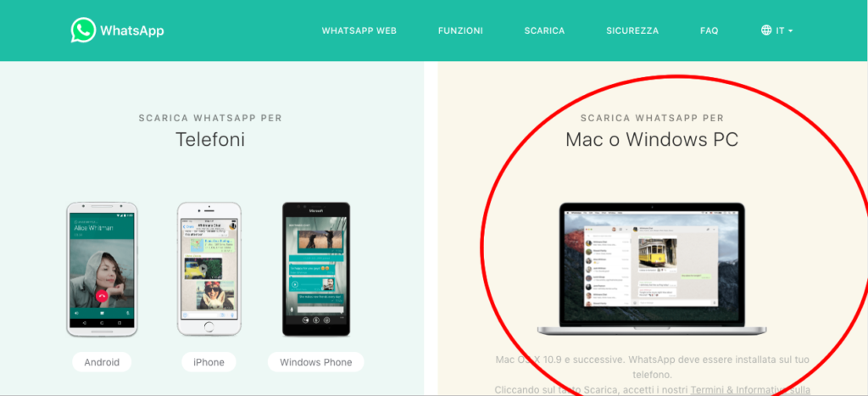This screenshot has width=868, height=396.
Task: Click the Android download button
Action: [x=102, y=362]
